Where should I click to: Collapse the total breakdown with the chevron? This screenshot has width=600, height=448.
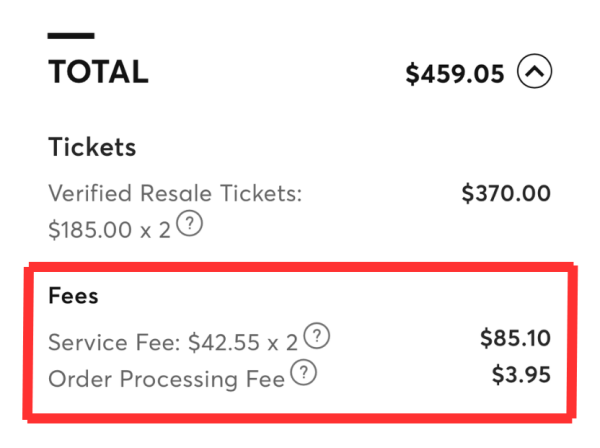coord(535,71)
